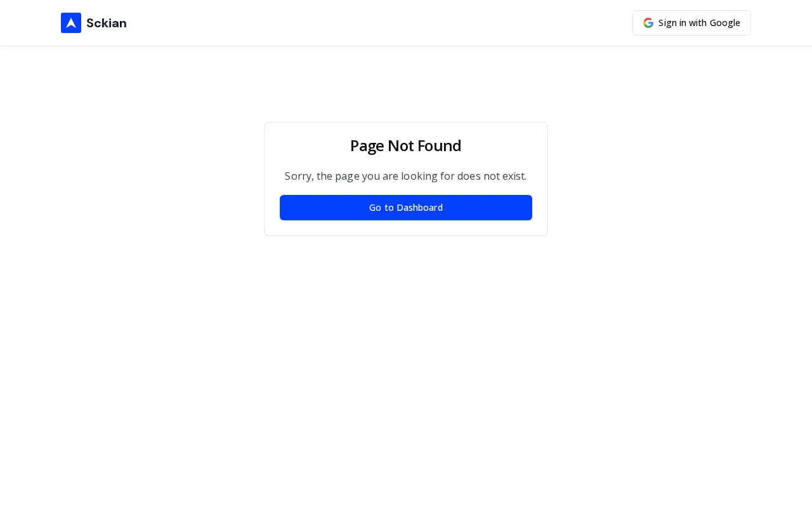This screenshot has height=508, width=812.
Task: Select the Page Not Found heading
Action: click(x=406, y=146)
